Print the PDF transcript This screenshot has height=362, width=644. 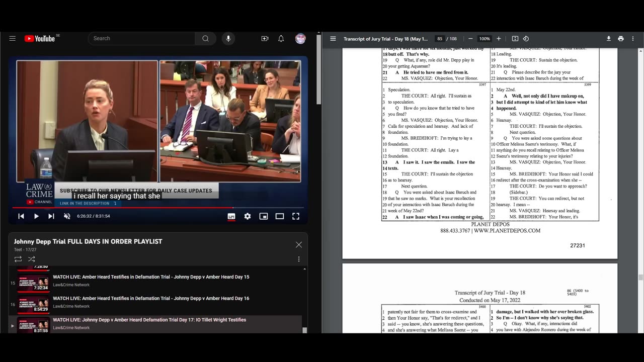(x=621, y=39)
